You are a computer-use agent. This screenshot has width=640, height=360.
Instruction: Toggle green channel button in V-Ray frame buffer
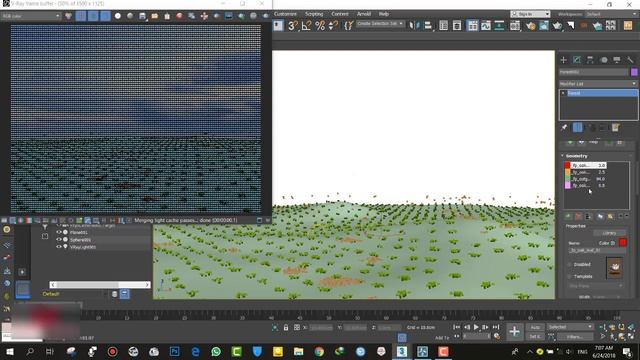click(x=93, y=16)
